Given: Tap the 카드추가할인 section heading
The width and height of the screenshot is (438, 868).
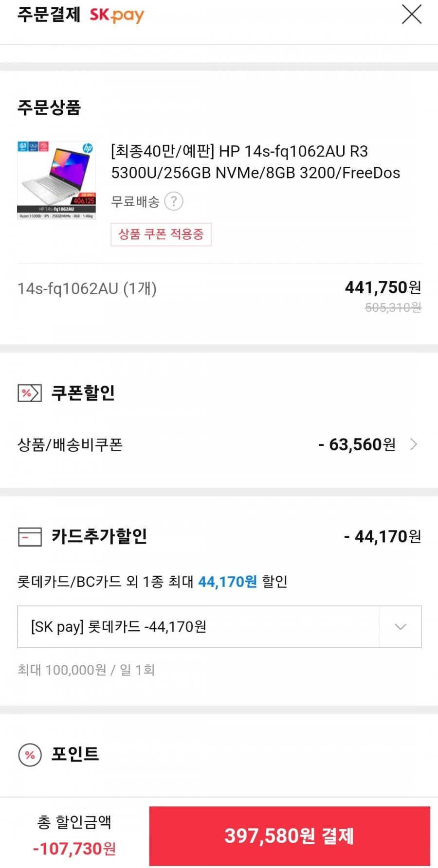Looking at the screenshot, I should [99, 536].
